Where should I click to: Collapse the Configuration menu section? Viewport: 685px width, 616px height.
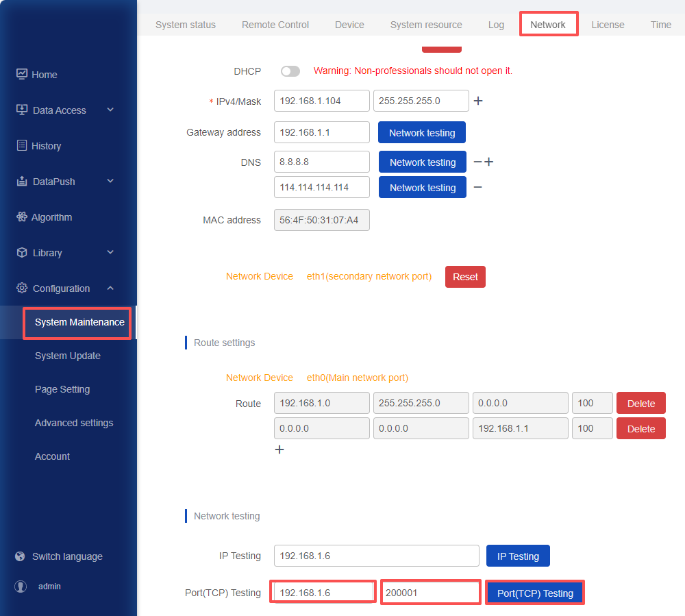click(110, 288)
